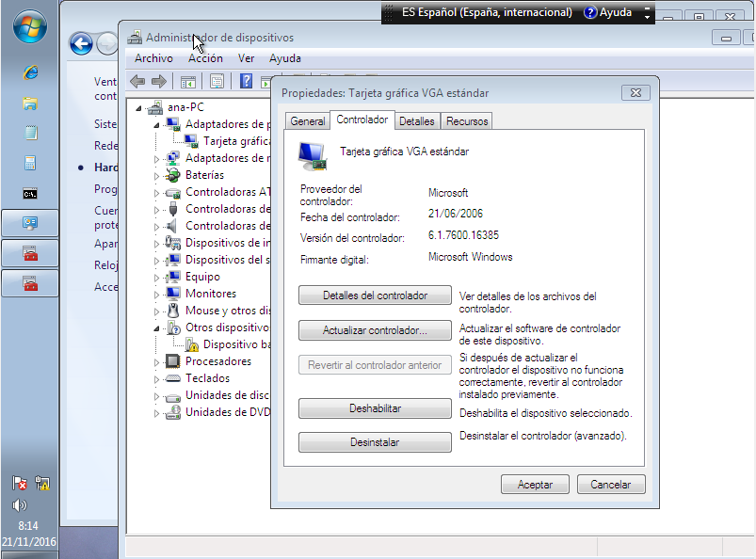Collapse the Otros dispositivos node
The height and width of the screenshot is (559, 756).
[x=156, y=328]
